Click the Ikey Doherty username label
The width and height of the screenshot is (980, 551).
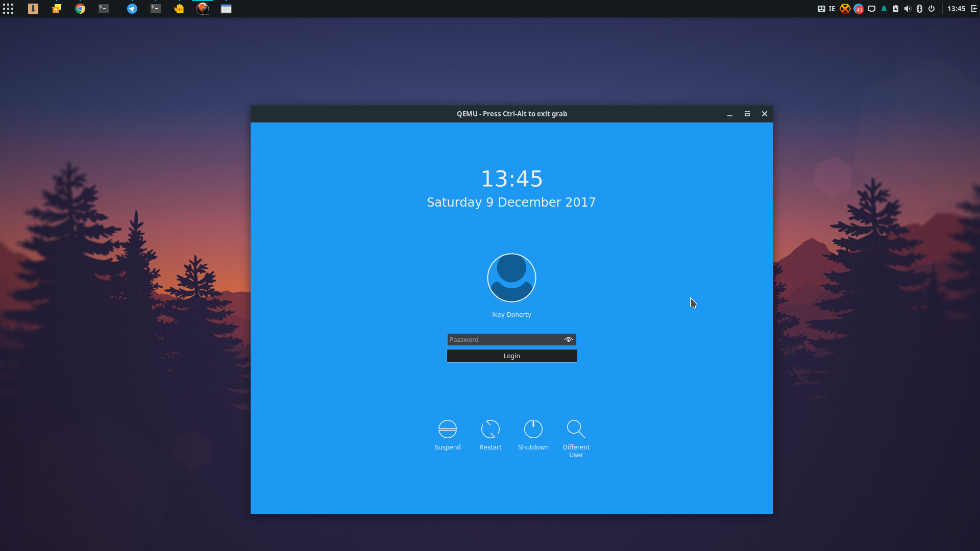(511, 315)
